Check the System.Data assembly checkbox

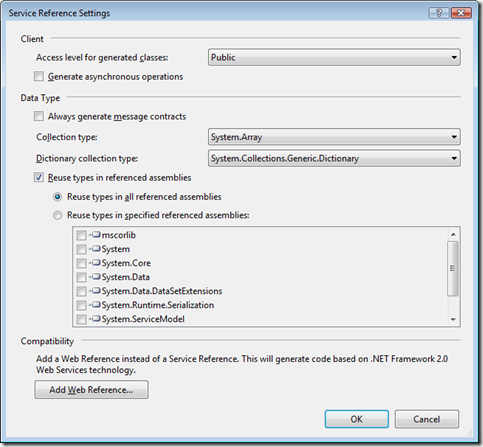tap(81, 277)
